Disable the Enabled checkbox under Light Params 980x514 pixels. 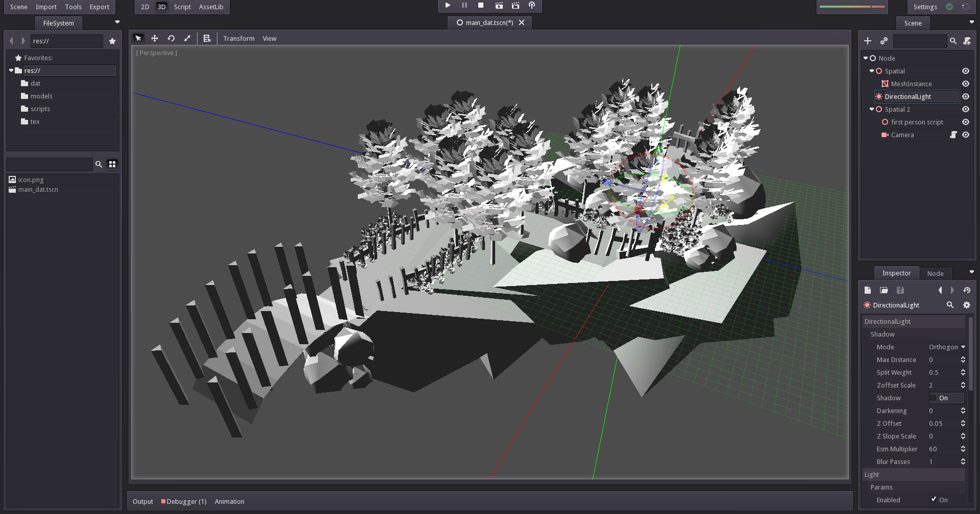(x=934, y=500)
